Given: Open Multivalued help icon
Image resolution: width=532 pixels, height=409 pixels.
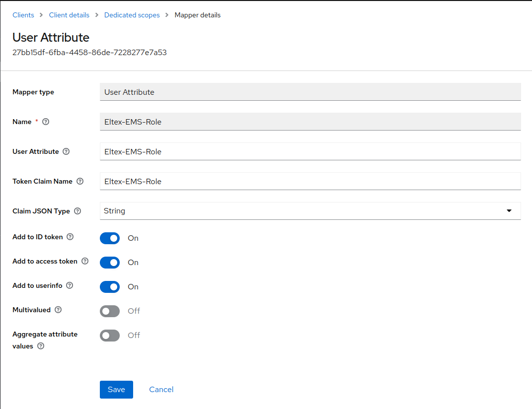Looking at the screenshot, I should tap(58, 310).
